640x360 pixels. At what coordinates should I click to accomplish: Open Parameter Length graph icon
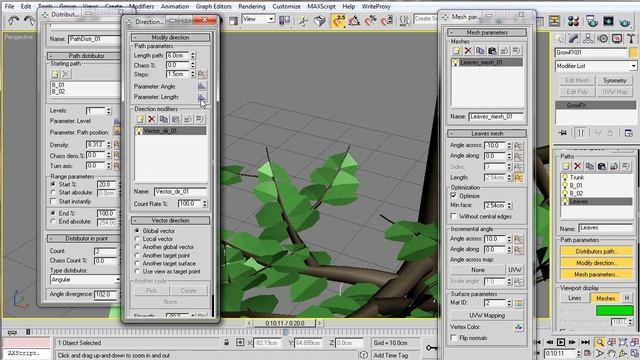tap(202, 97)
